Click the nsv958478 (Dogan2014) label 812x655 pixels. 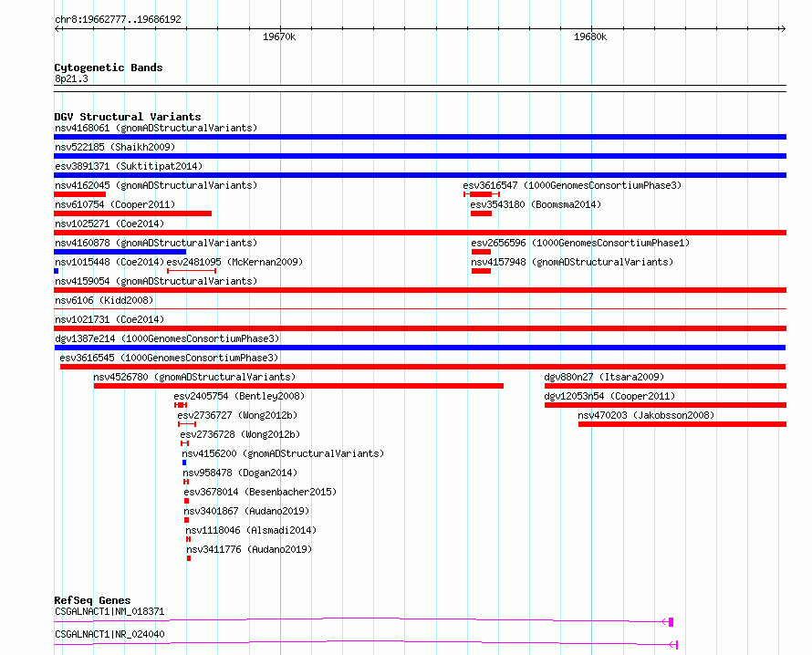click(x=240, y=473)
